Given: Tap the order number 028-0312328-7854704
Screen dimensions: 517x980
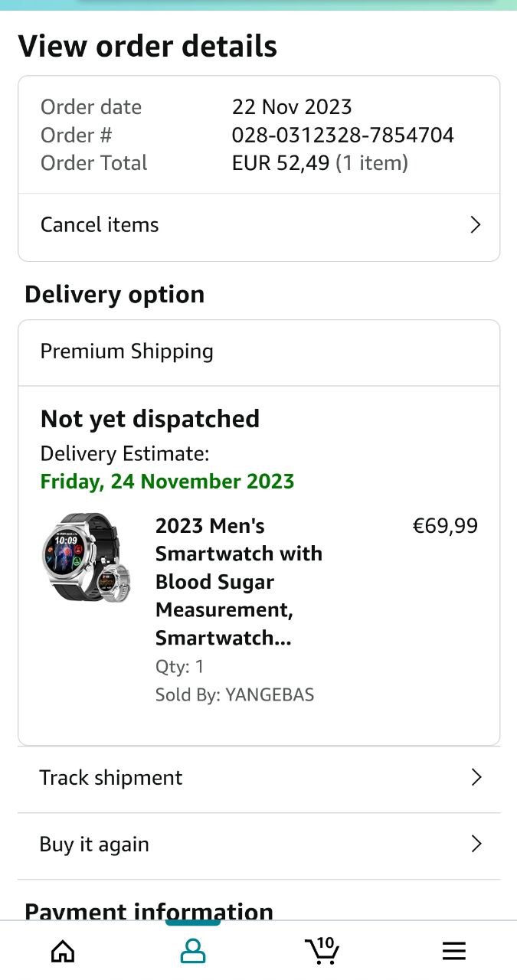Looking at the screenshot, I should pyautogui.click(x=342, y=135).
